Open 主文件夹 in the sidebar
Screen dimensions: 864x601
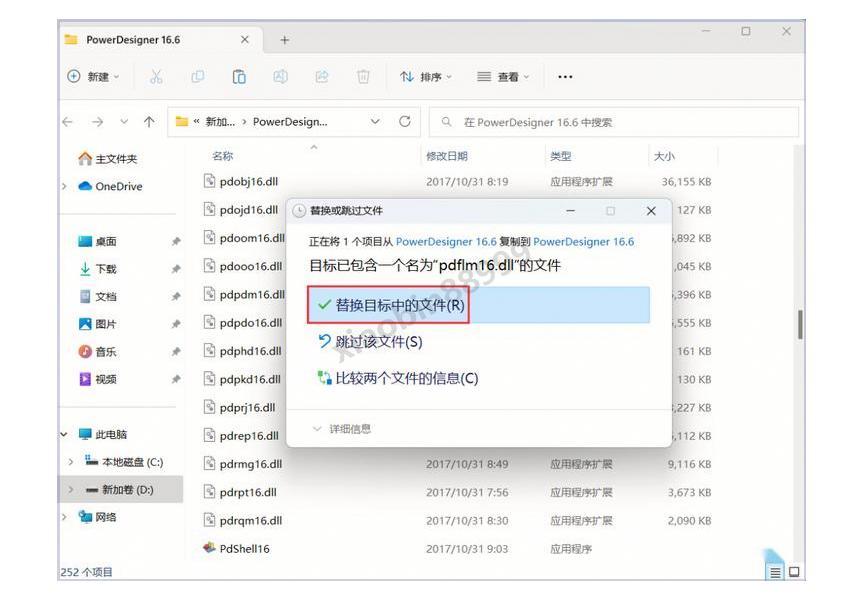(107, 159)
